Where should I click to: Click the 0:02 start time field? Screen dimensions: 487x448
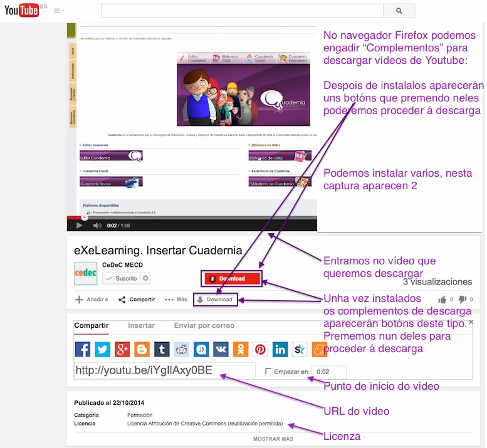pyautogui.click(x=329, y=372)
